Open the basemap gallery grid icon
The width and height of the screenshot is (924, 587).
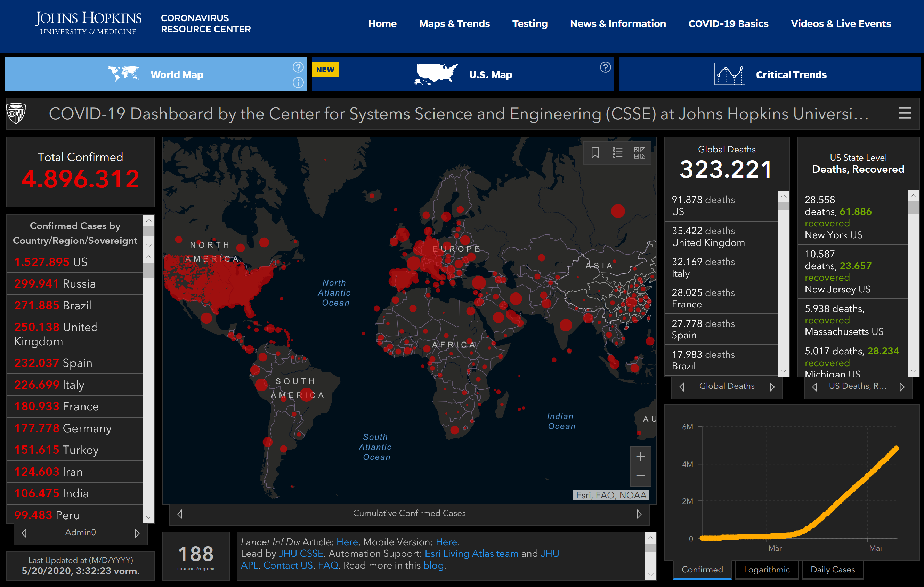click(x=639, y=153)
